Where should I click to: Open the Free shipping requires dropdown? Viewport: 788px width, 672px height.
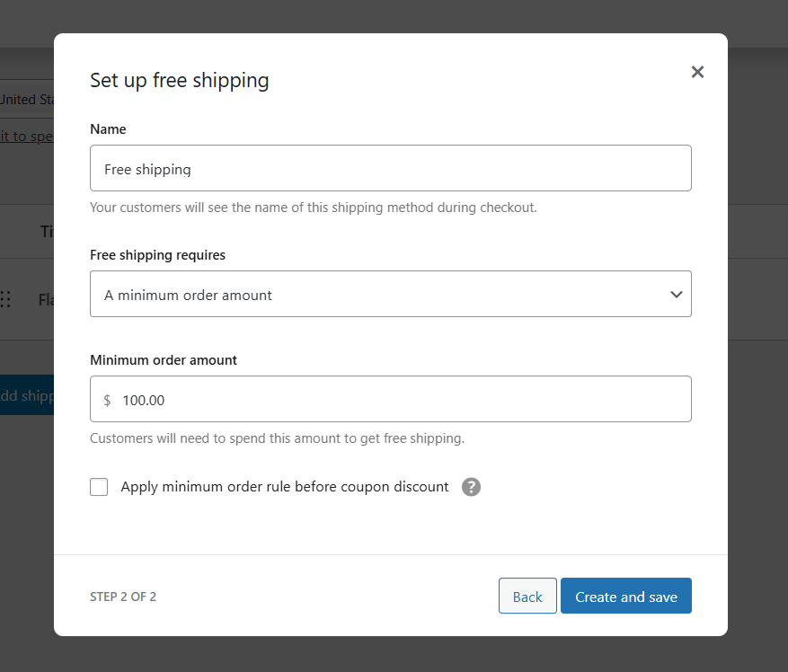[391, 294]
